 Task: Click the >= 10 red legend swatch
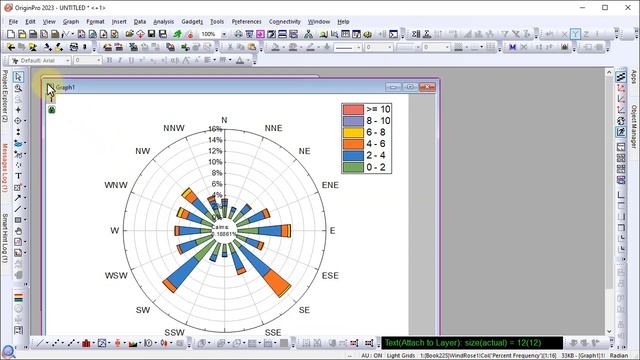[x=353, y=109]
